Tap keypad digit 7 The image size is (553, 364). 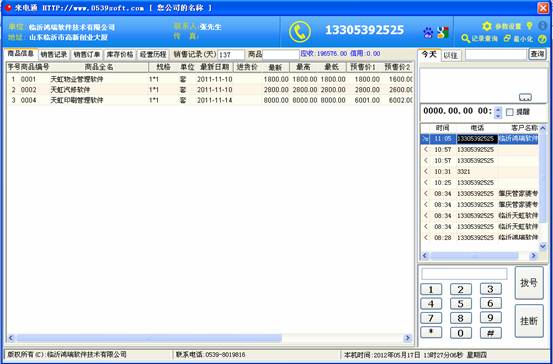click(x=431, y=318)
